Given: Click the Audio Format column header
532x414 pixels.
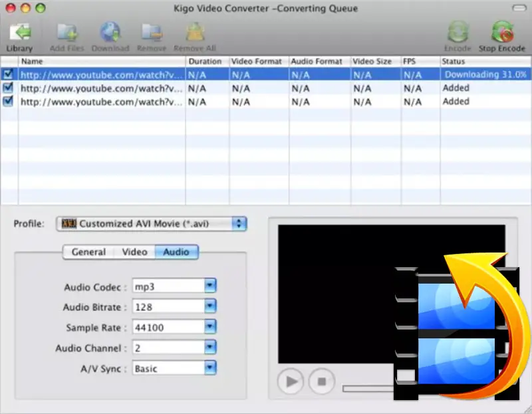Looking at the screenshot, I should 320,61.
